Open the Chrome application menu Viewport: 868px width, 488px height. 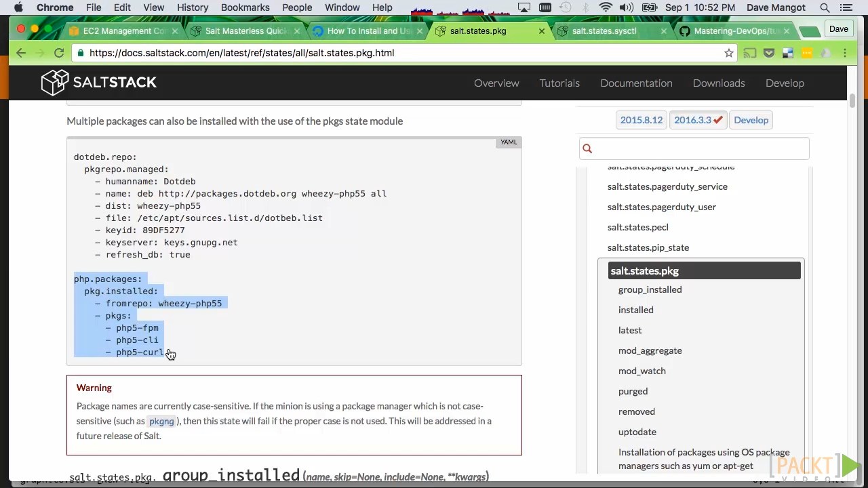[55, 7]
